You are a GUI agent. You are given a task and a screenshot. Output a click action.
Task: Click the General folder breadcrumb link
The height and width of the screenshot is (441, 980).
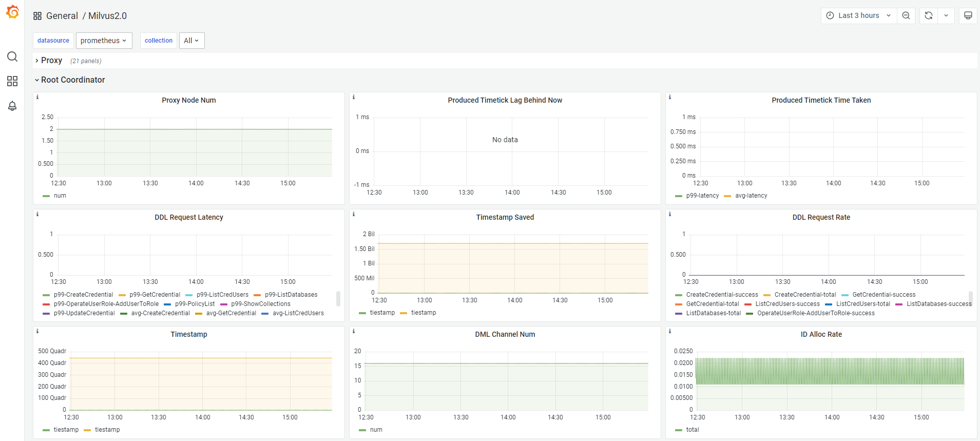pos(62,16)
